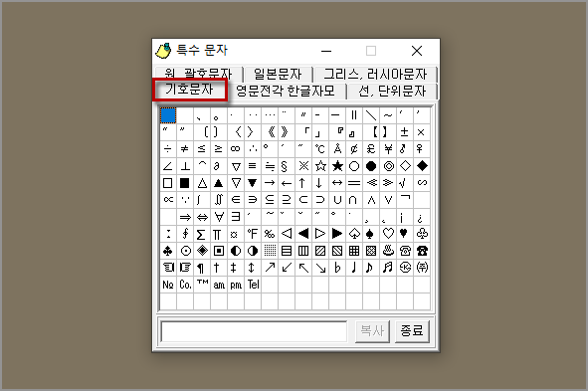588x391 pixels.
Task: Pick the Yen ¥ currency symbol
Action: tap(388, 149)
